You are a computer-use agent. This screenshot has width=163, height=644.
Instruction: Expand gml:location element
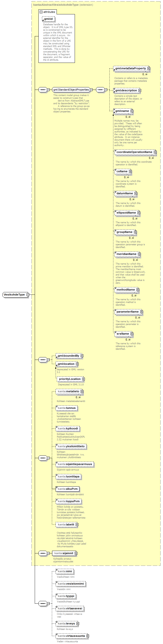77,364
